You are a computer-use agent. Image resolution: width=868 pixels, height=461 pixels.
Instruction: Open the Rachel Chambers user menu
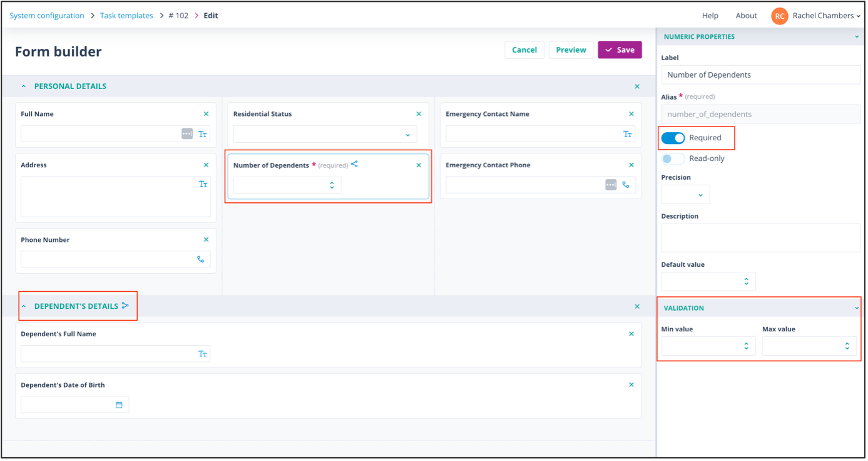click(x=826, y=16)
